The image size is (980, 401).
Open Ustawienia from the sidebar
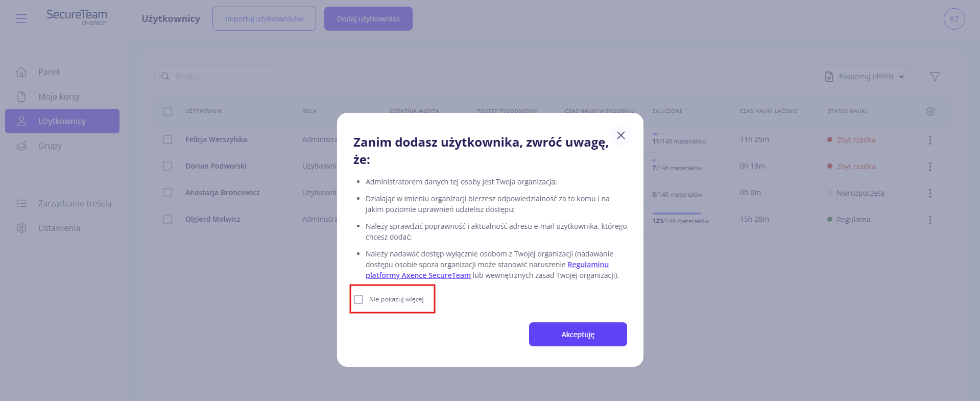point(59,228)
